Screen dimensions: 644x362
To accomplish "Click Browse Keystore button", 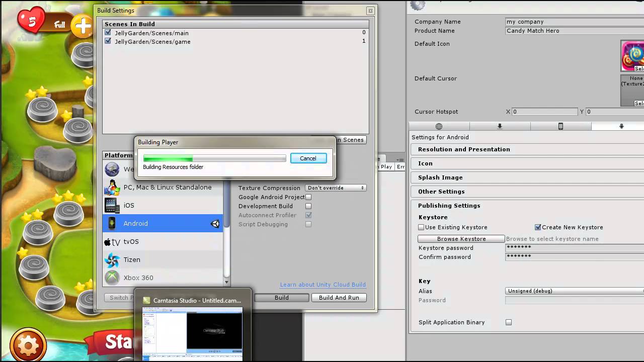I will point(461,239).
